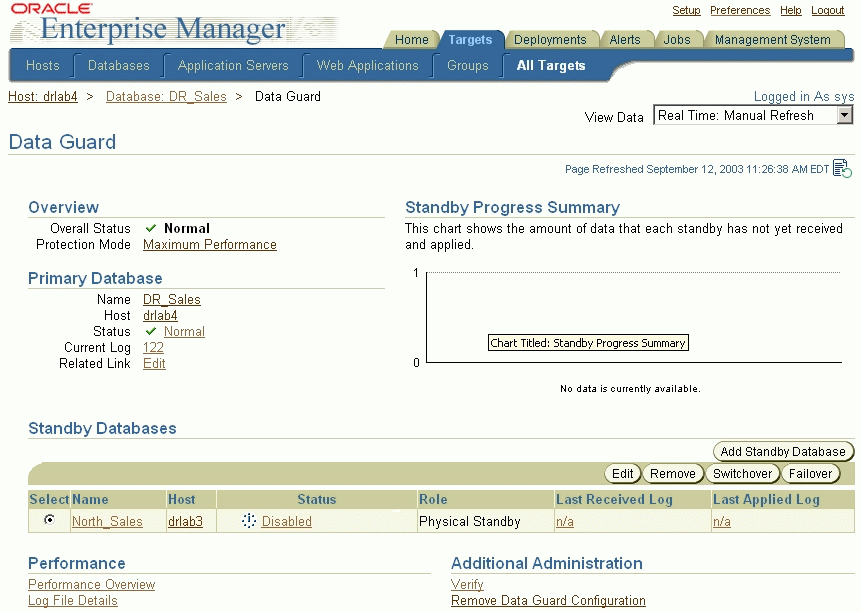Click the Add Standby Database button

tap(783, 452)
